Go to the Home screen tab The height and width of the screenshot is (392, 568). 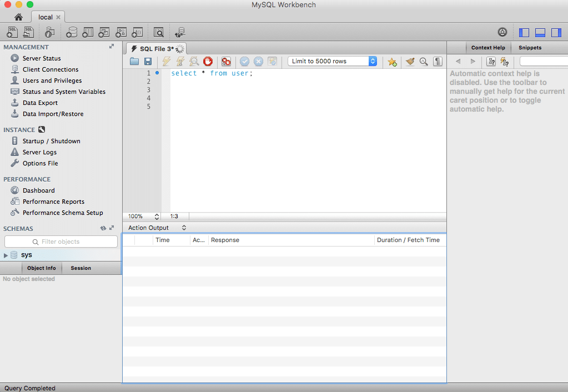(18, 17)
